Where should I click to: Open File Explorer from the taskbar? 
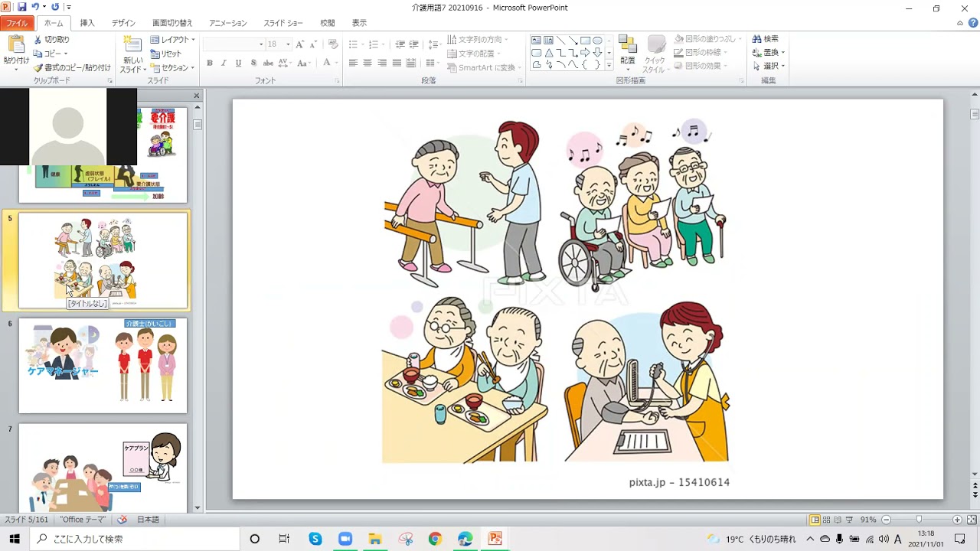[x=374, y=539]
